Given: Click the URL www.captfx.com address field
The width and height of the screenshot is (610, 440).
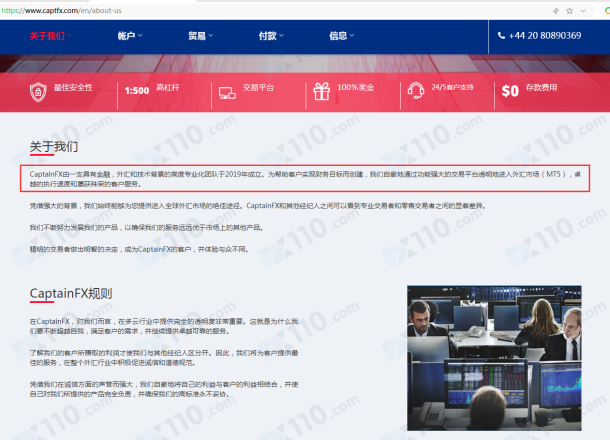Looking at the screenshot, I should click(61, 11).
